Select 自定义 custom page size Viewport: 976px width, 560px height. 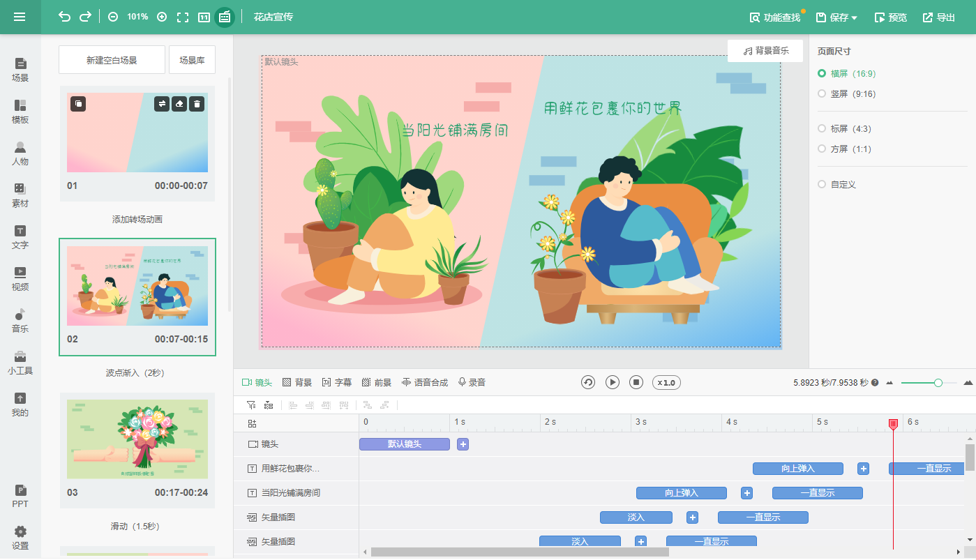tap(836, 185)
